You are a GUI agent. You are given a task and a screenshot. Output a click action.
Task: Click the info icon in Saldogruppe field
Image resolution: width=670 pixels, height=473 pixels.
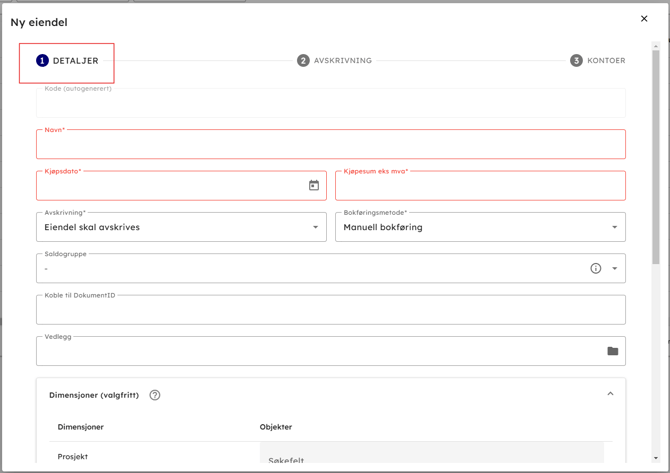[595, 268]
